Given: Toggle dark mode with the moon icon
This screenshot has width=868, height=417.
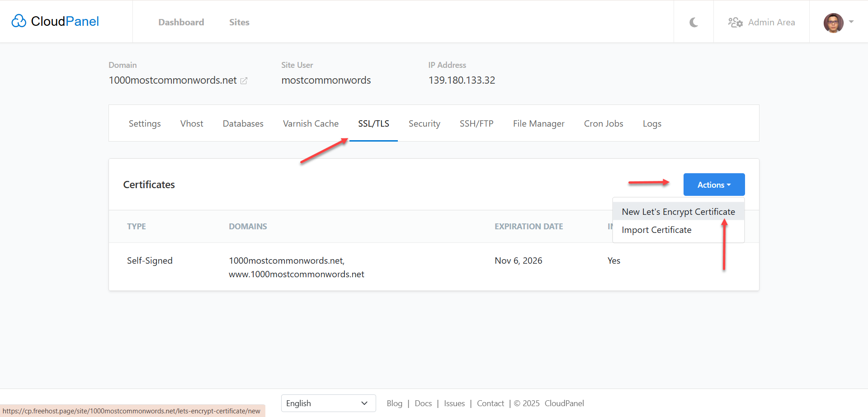Looking at the screenshot, I should coord(693,22).
